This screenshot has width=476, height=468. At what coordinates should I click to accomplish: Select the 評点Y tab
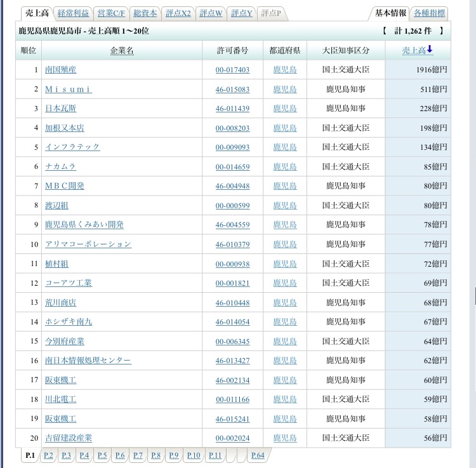point(242,13)
